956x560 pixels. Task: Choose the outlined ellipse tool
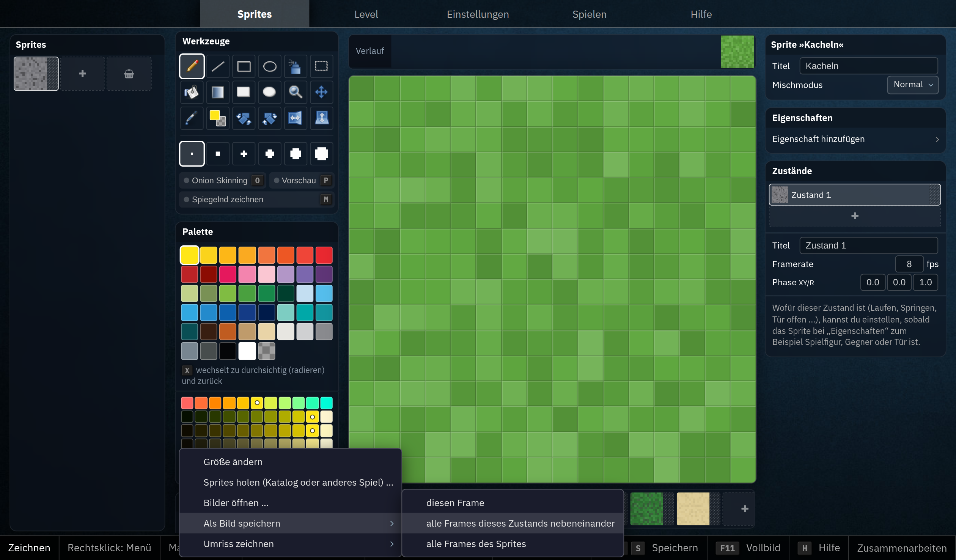click(x=269, y=66)
